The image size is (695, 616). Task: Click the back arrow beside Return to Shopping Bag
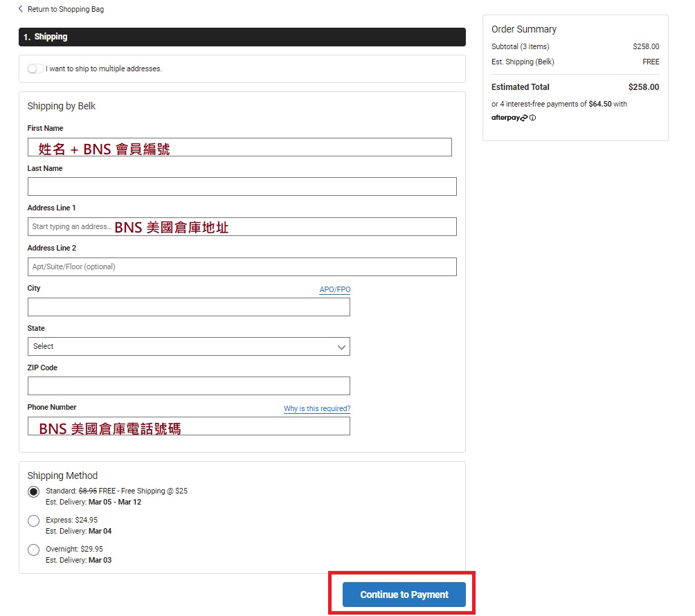(x=21, y=10)
